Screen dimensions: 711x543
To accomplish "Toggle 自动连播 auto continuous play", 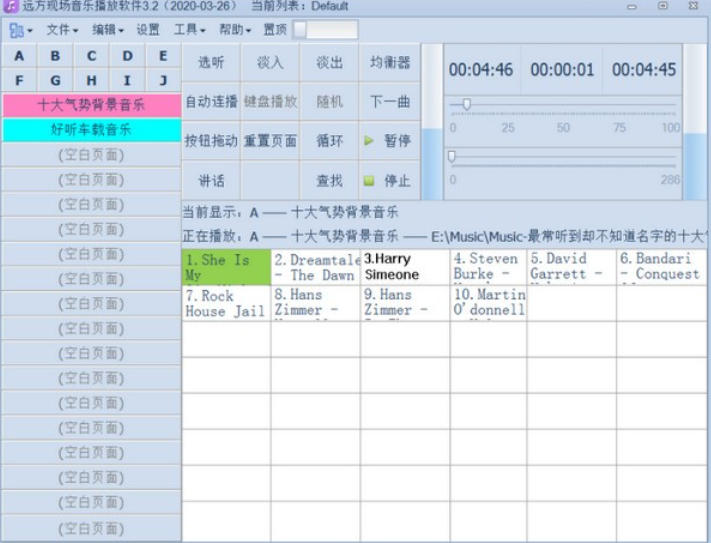I will point(211,102).
